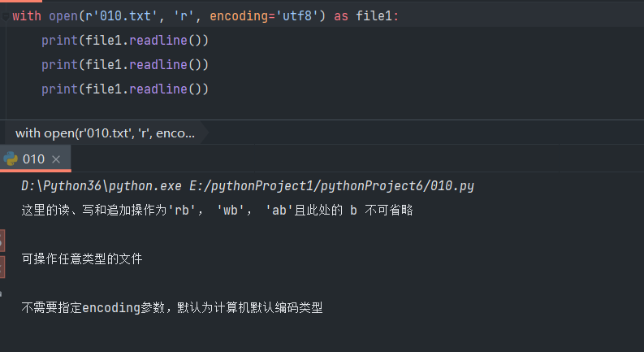Screen dimensions: 644x352
Task: Click the output line '可操作任意类型的文件'
Action: pyautogui.click(x=82, y=259)
